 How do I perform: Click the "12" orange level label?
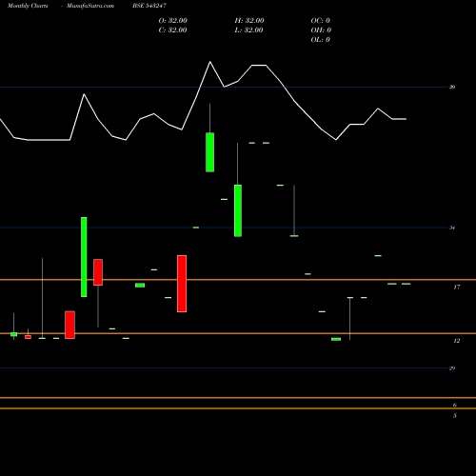(457, 341)
